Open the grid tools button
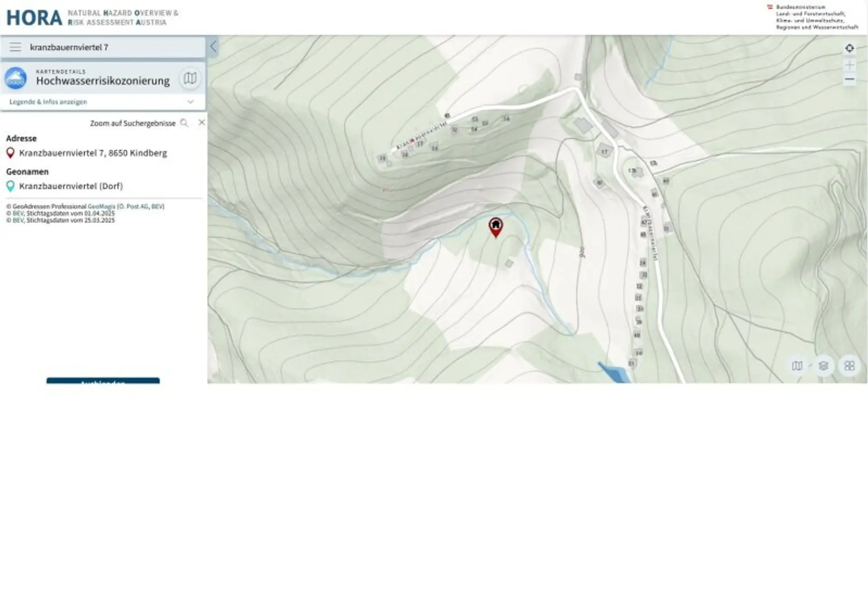The height and width of the screenshot is (614, 868). click(849, 365)
